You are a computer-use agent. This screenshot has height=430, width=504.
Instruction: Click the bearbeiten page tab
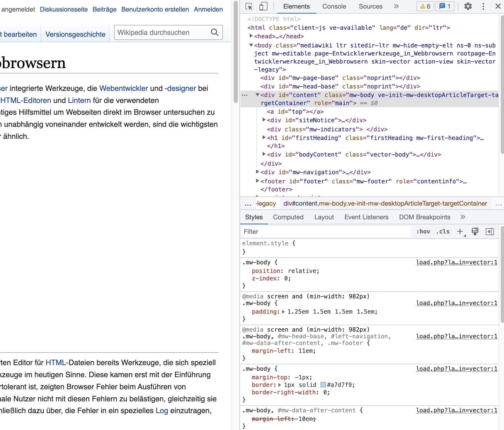click(x=18, y=34)
